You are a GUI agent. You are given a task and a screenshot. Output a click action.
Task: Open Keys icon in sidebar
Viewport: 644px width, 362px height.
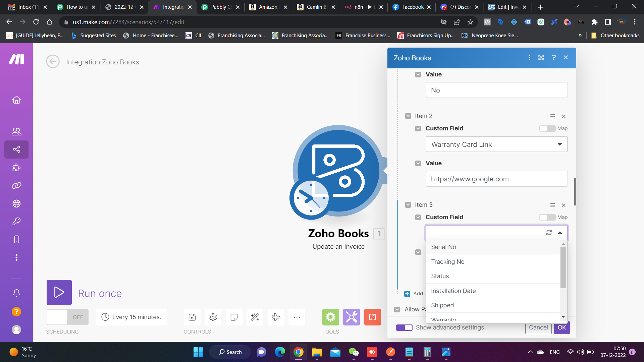click(x=16, y=221)
